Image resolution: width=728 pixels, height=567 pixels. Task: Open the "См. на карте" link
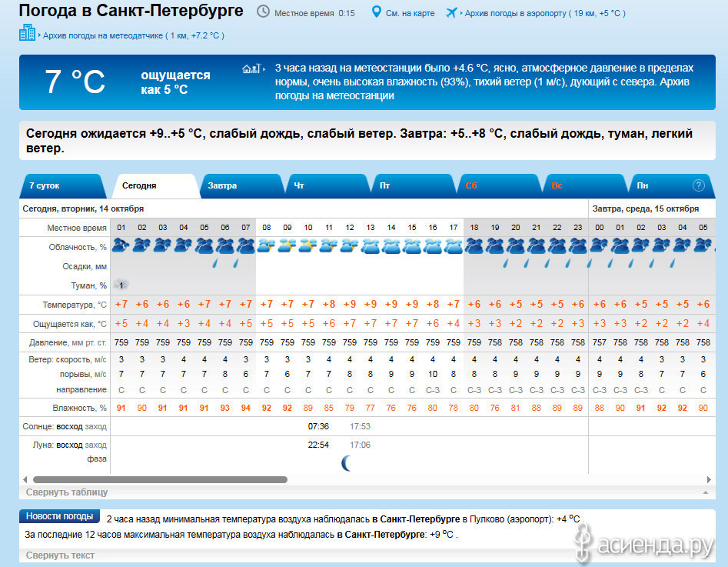[409, 13]
